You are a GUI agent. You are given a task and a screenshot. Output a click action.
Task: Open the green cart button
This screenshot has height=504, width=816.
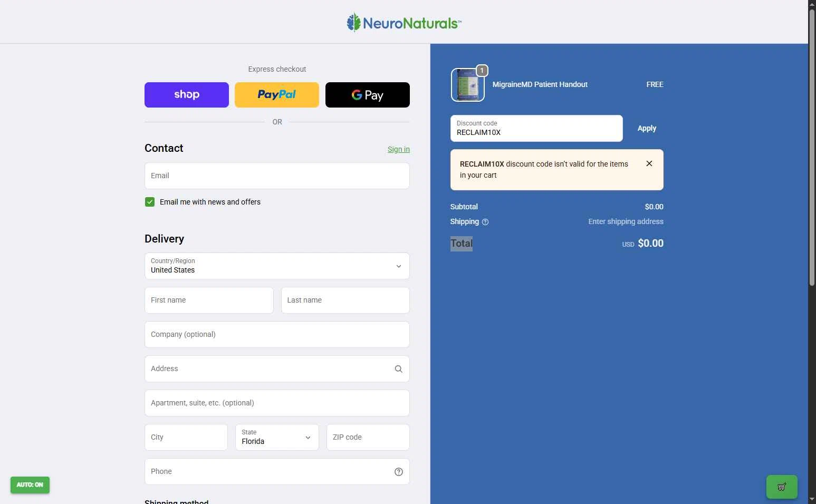[782, 487]
